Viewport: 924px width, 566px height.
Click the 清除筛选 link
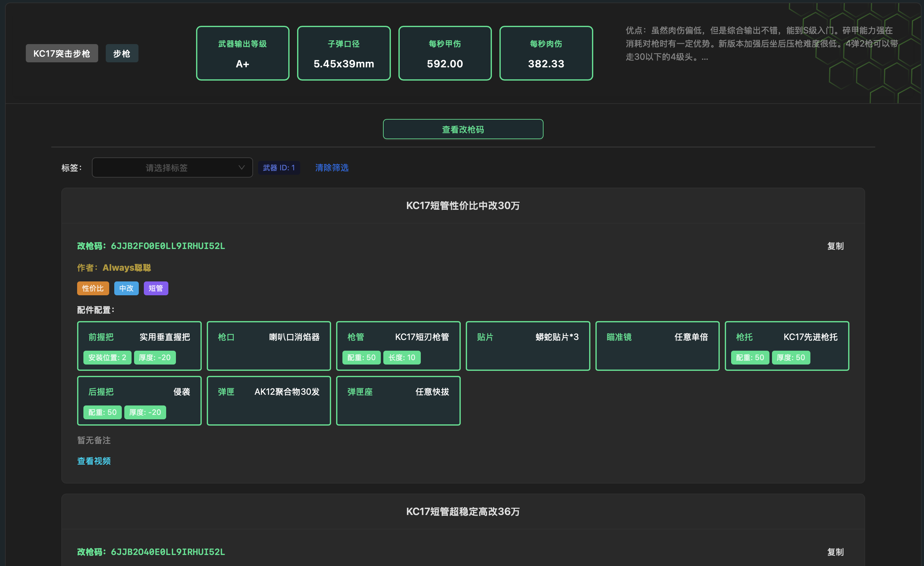coord(331,168)
